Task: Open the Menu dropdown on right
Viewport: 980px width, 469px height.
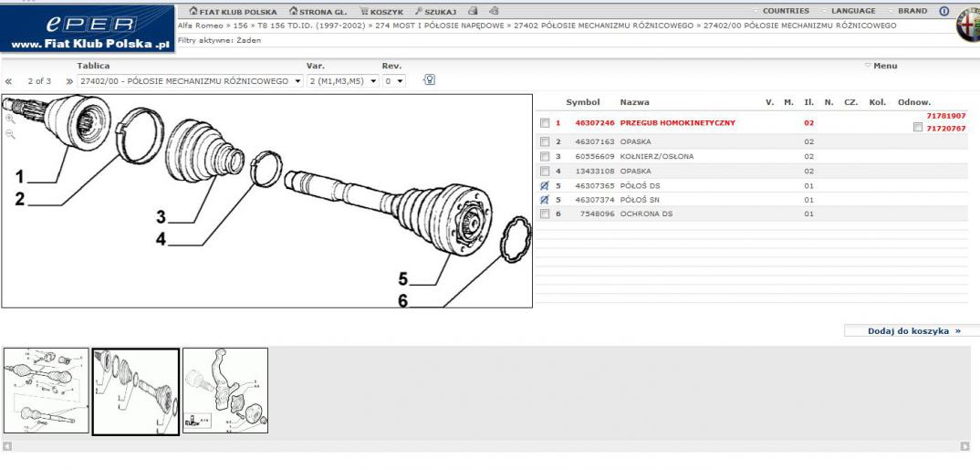Action: coord(881,66)
